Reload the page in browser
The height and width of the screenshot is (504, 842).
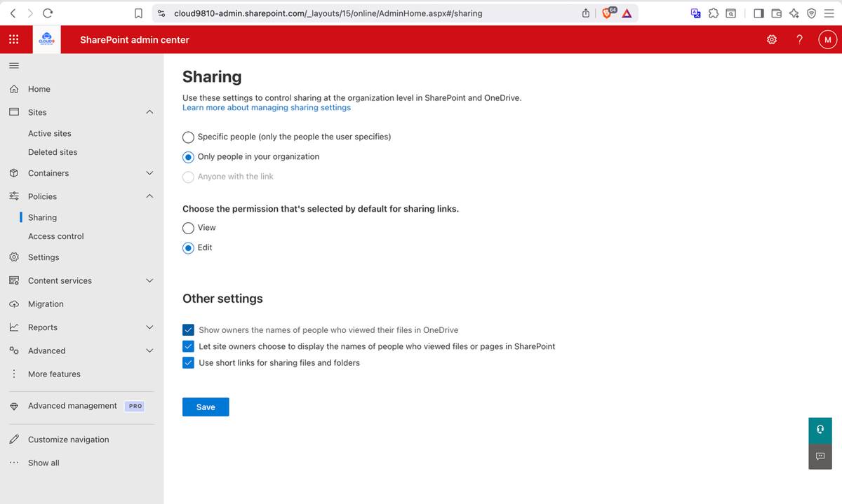pos(48,13)
